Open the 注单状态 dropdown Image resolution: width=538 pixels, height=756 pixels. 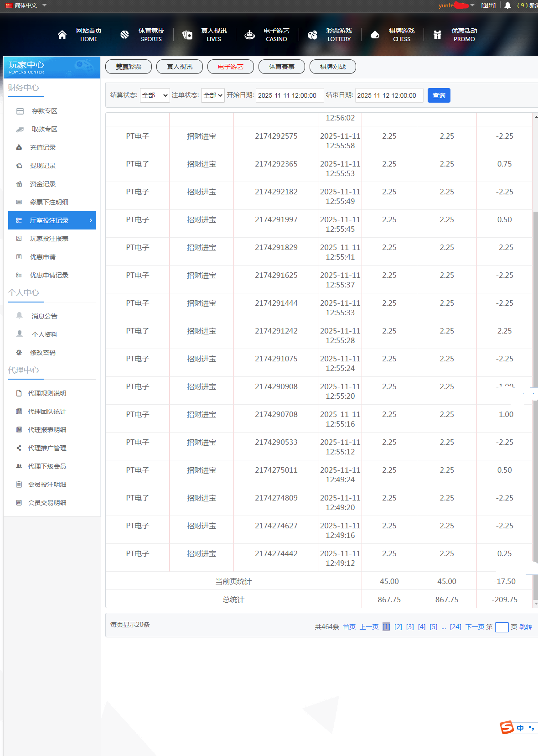pos(212,95)
